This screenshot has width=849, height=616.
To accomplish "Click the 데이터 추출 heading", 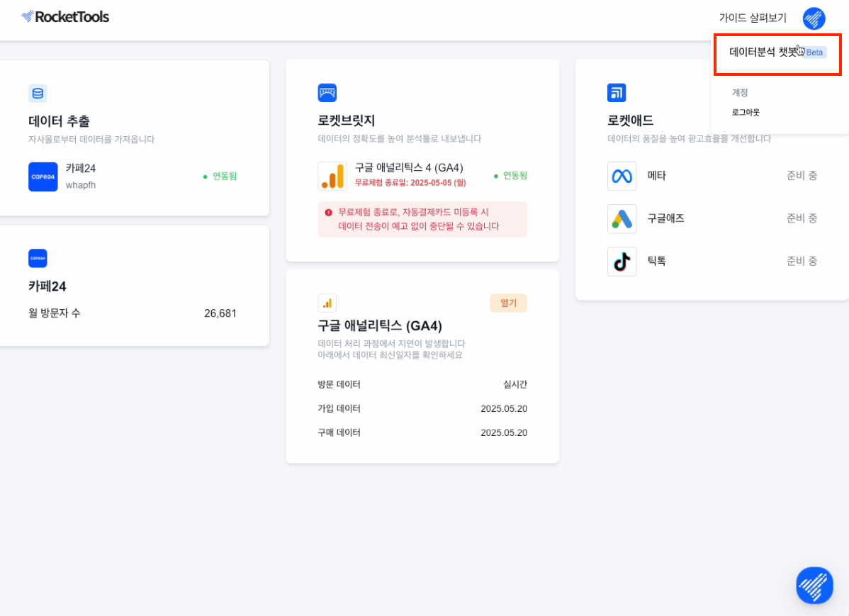I will (x=59, y=121).
